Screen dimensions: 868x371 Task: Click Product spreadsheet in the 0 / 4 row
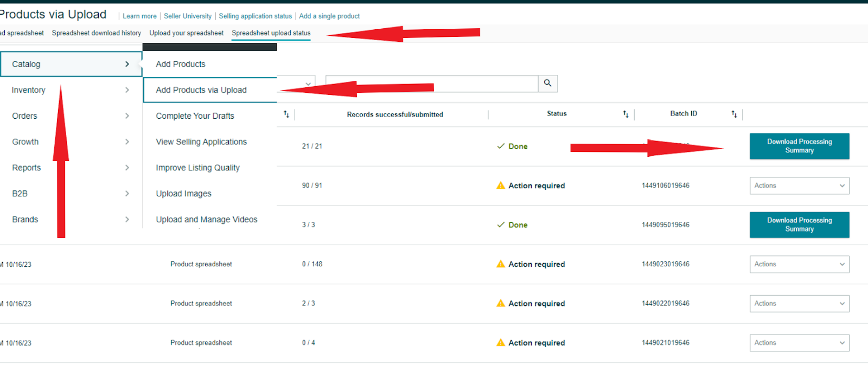click(201, 343)
